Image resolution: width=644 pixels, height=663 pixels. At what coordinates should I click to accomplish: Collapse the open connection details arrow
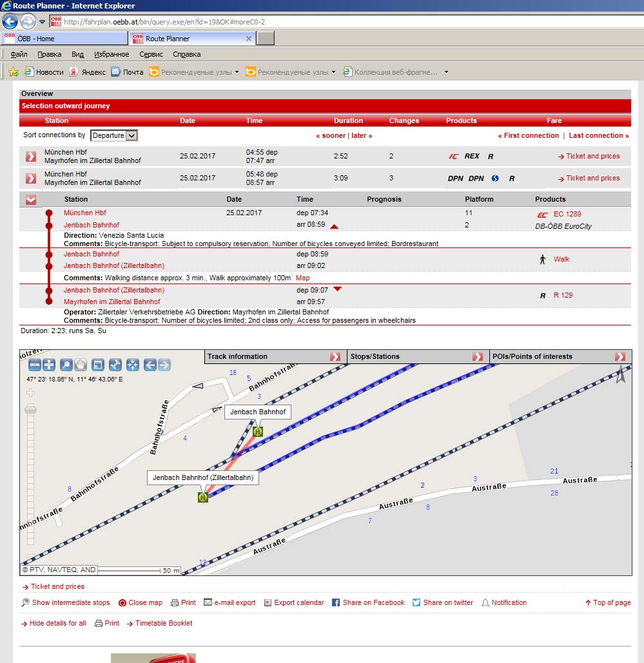pos(31,200)
